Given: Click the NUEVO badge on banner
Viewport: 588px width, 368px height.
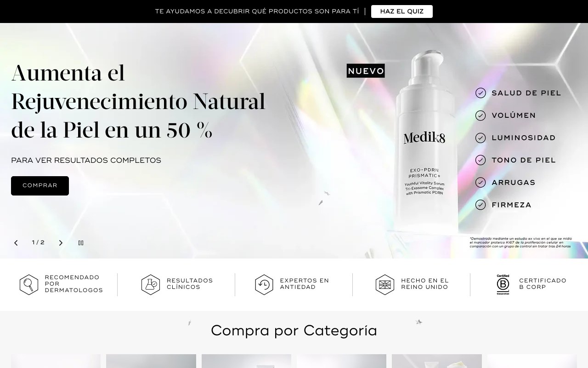Looking at the screenshot, I should coord(366,71).
